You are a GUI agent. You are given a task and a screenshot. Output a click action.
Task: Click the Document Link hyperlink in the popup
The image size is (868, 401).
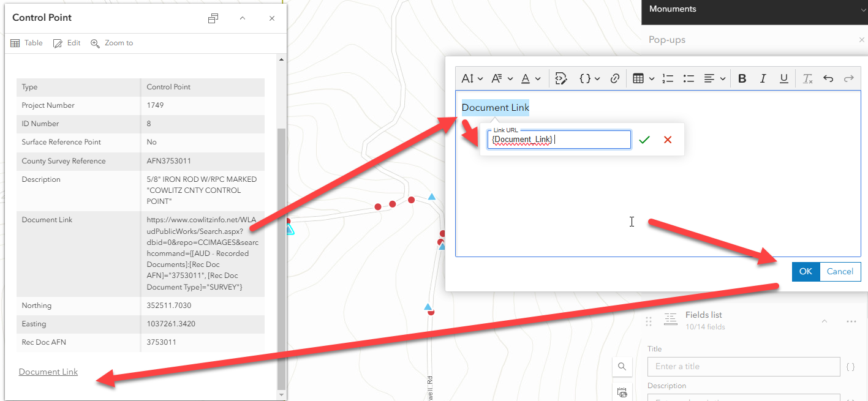[48, 372]
